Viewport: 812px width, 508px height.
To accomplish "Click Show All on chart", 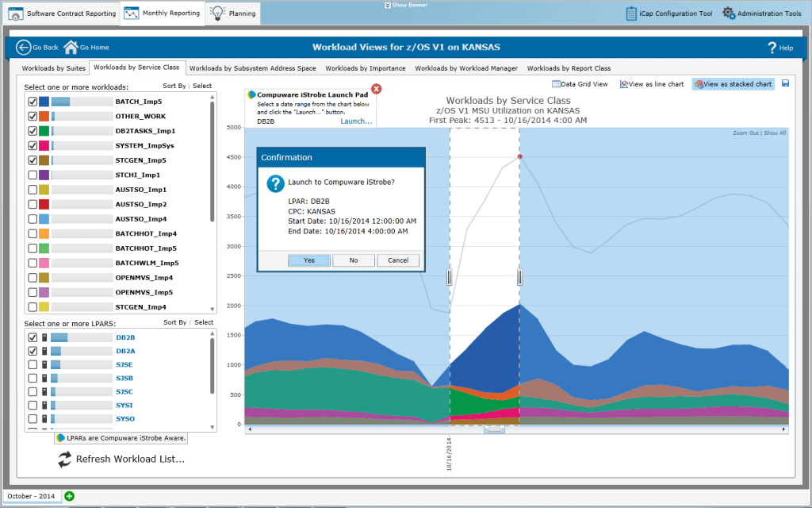I will [775, 133].
